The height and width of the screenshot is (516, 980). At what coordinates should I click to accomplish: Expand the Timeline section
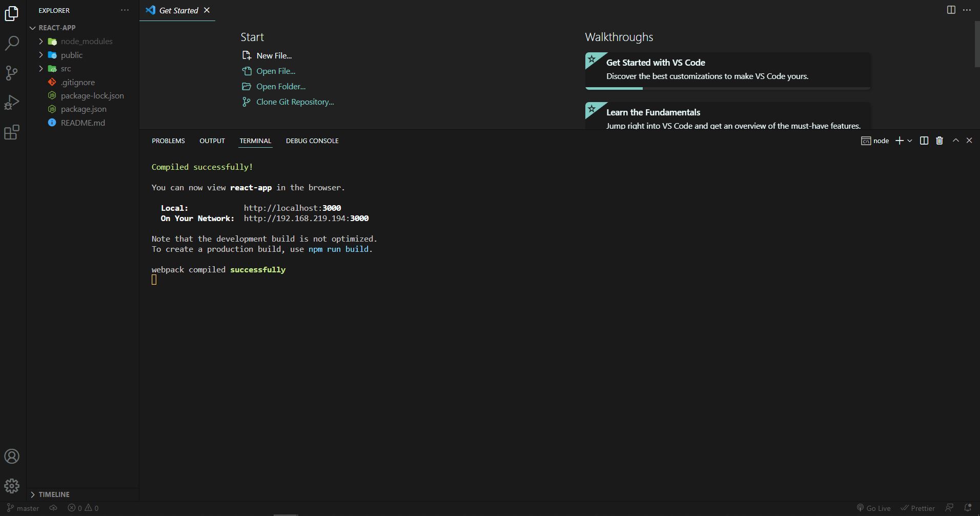[83, 494]
